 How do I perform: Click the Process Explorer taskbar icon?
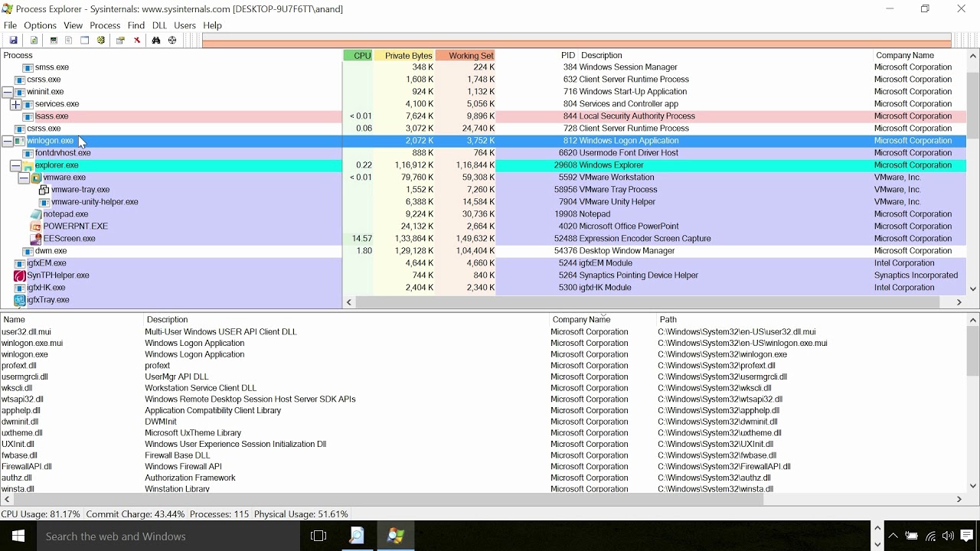coord(395,536)
